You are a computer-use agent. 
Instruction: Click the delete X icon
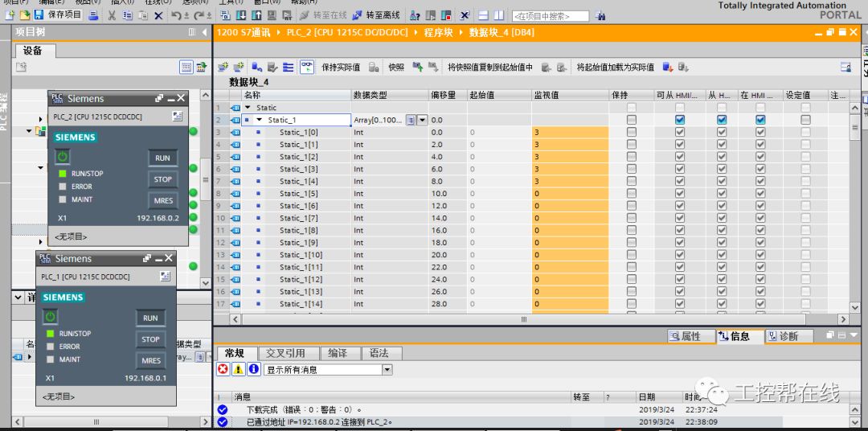[158, 15]
